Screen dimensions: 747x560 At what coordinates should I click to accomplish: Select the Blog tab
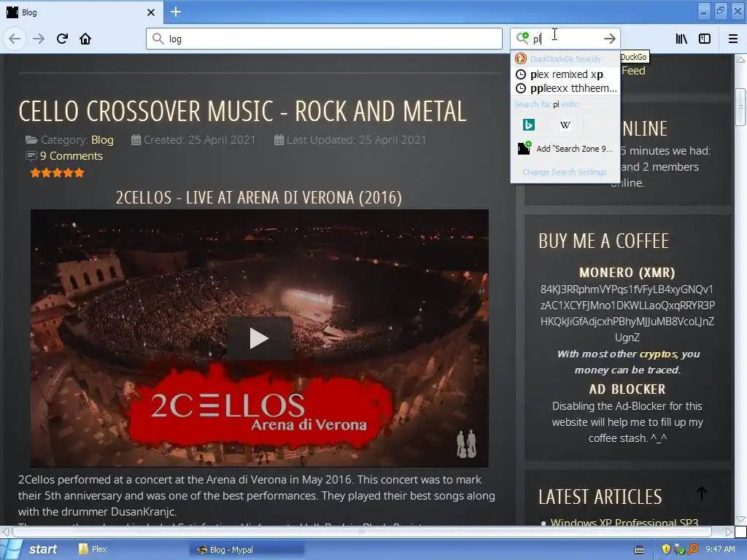coord(81,12)
